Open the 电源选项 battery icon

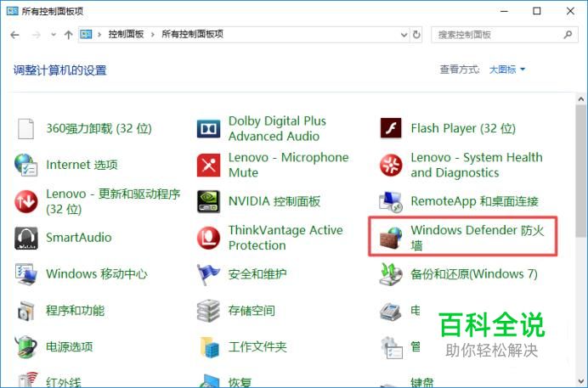pyautogui.click(x=25, y=346)
